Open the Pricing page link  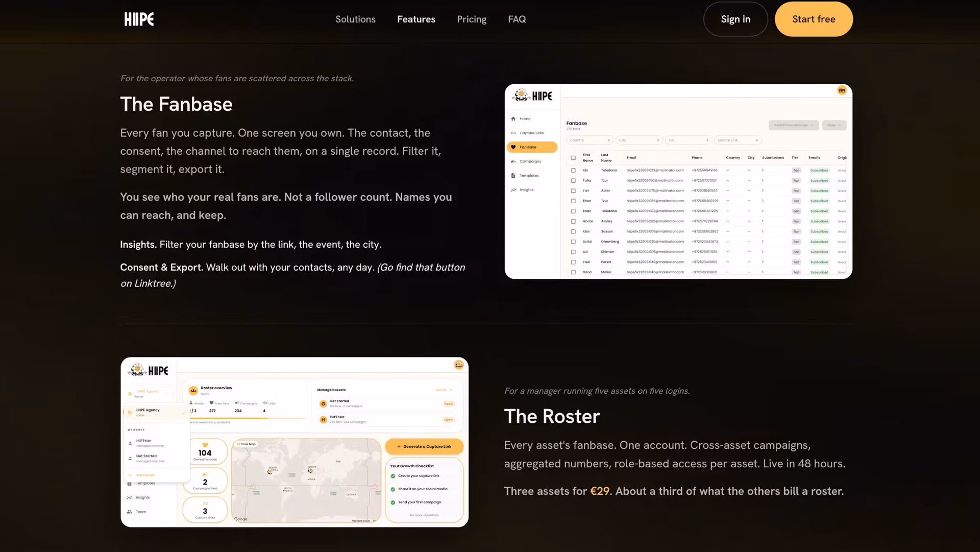[472, 19]
